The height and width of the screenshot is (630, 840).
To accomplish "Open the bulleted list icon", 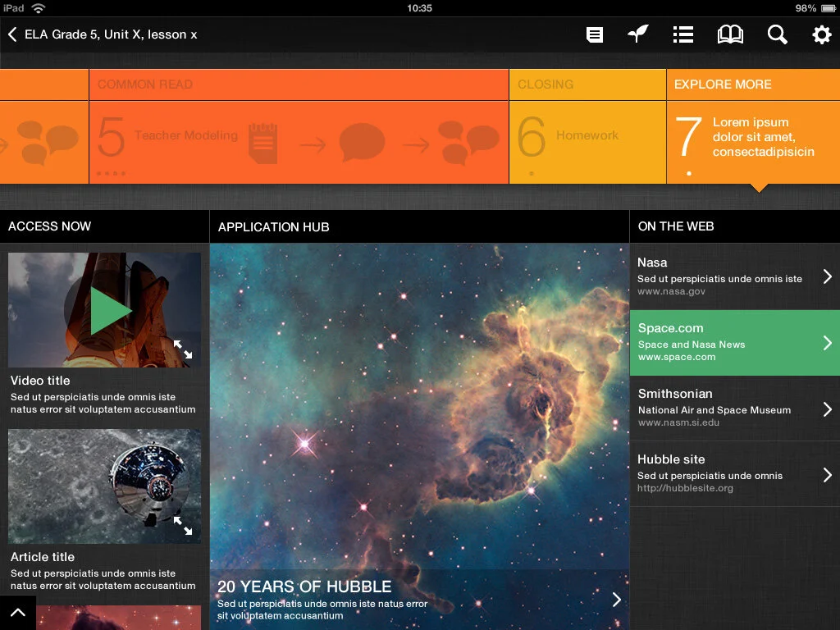I will 683,34.
